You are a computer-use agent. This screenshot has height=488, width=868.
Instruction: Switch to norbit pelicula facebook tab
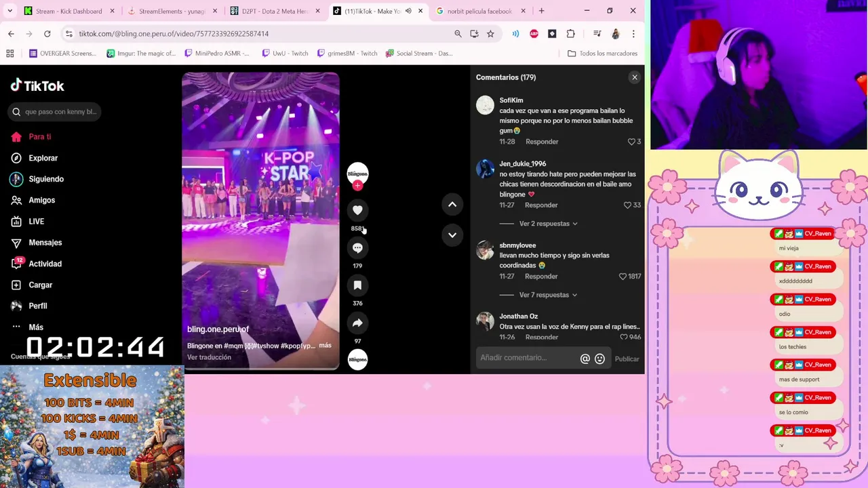(480, 11)
